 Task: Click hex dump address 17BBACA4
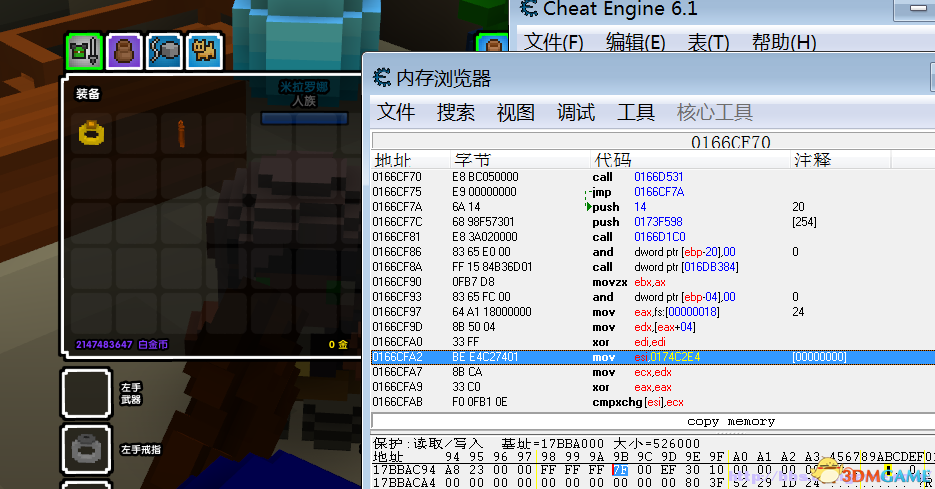click(404, 483)
